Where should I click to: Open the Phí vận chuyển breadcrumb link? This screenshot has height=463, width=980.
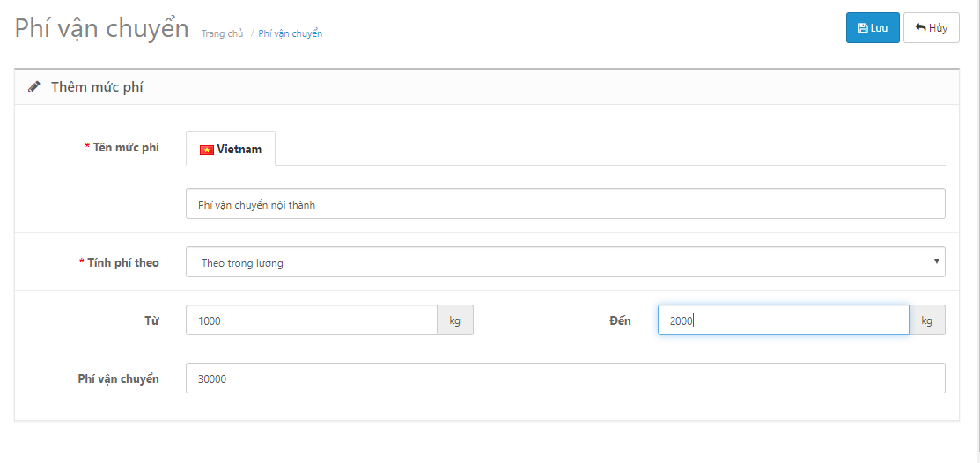click(x=290, y=33)
